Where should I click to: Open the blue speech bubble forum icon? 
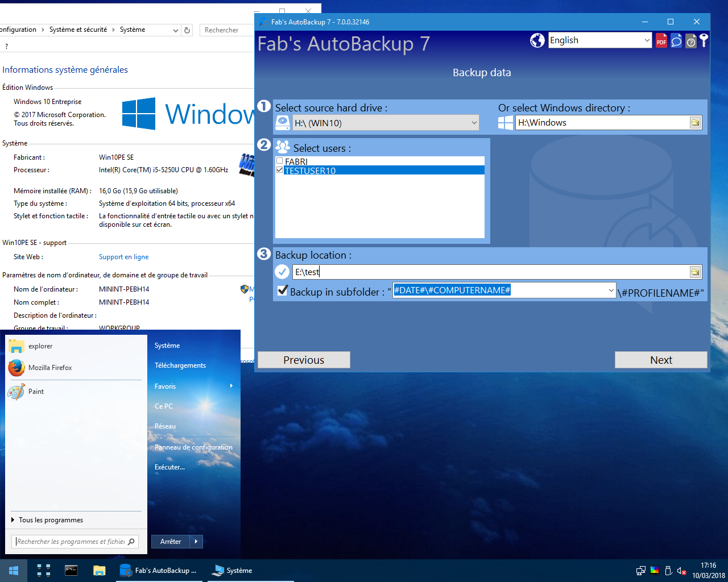(x=676, y=41)
